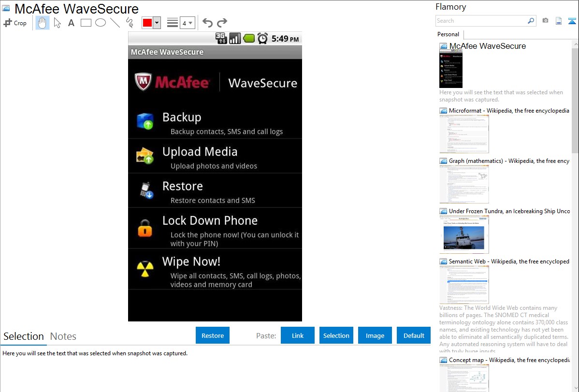
Task: Open the Notes tab
Action: tap(63, 336)
